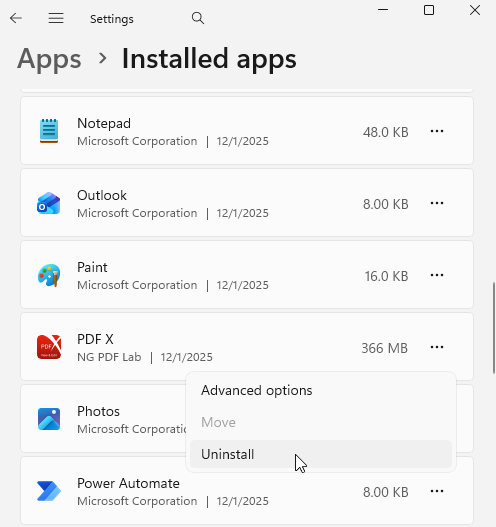Click the Power Automate app icon

[49, 491]
